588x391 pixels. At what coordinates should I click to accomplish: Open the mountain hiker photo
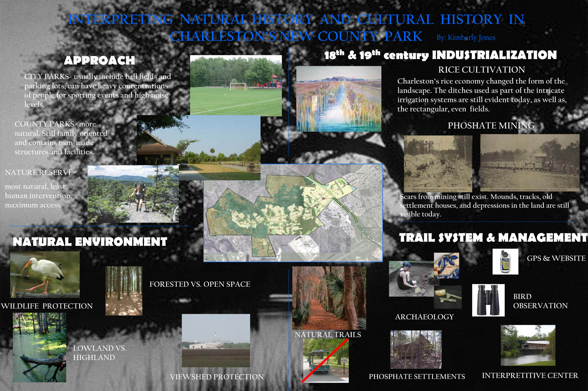133,194
